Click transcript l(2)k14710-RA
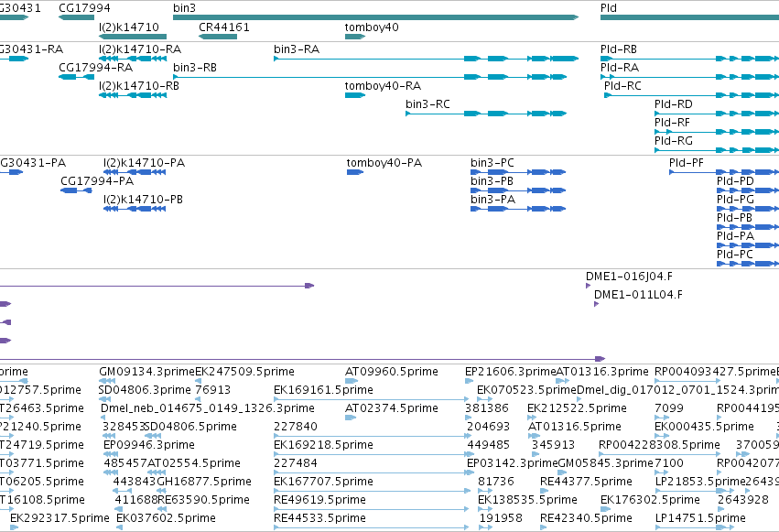This screenshot has width=779, height=532. [x=133, y=59]
